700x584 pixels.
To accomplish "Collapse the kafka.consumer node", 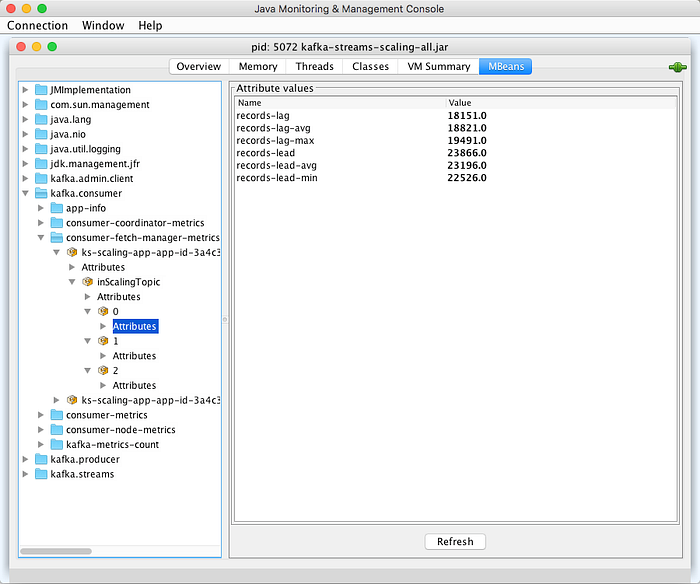I will [x=25, y=193].
